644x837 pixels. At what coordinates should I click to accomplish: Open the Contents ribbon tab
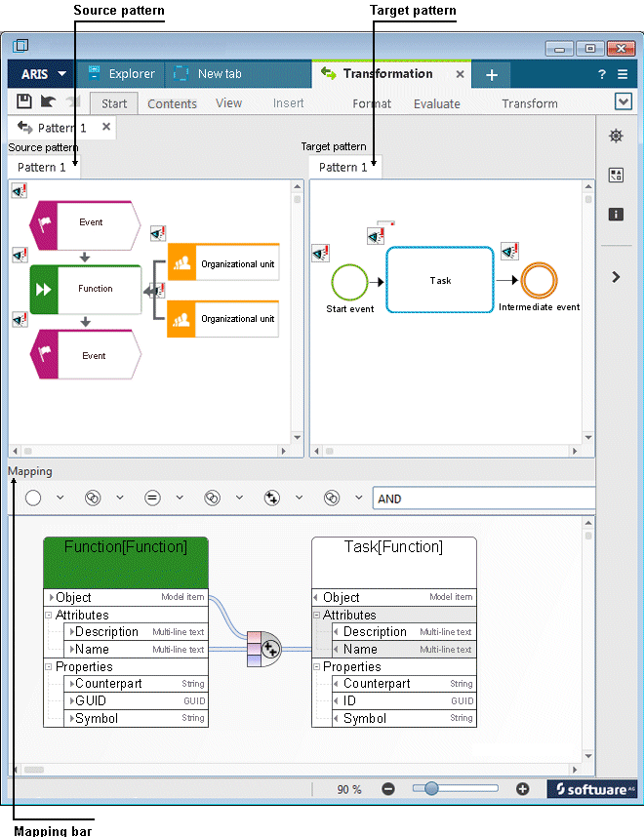point(172,103)
